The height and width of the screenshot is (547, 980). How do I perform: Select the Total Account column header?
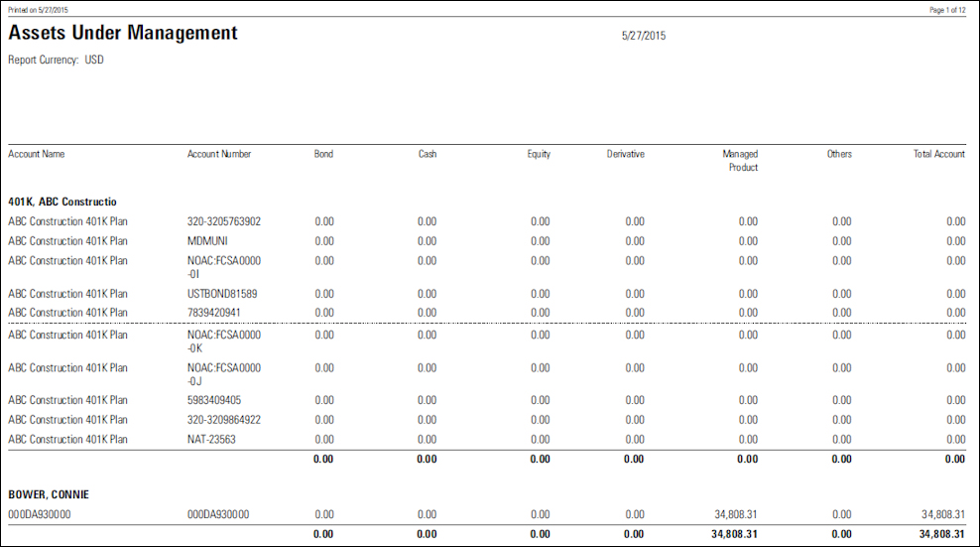click(938, 154)
